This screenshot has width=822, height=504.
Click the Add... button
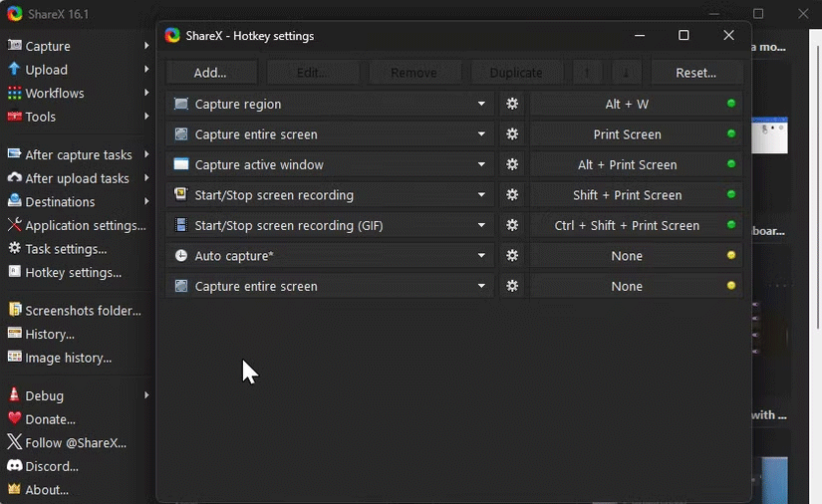[210, 73]
